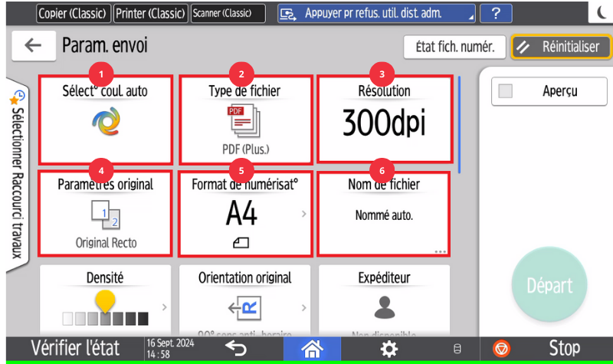The image size is (613, 364).
Task: Click the Réinitialiser button
Action: tap(561, 47)
